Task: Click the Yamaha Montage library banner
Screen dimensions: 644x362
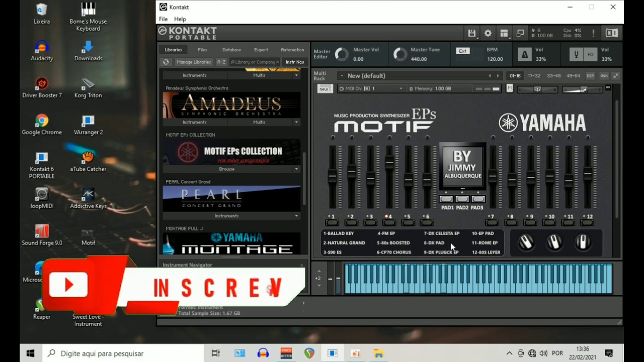Action: pyautogui.click(x=231, y=243)
